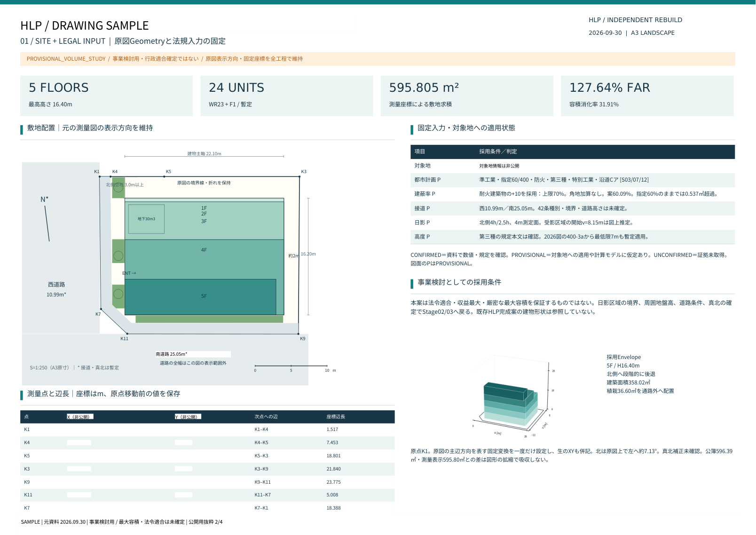Screen dimensions: 756x535
Task: Click the "接道 P" table row
Action: click(x=573, y=208)
